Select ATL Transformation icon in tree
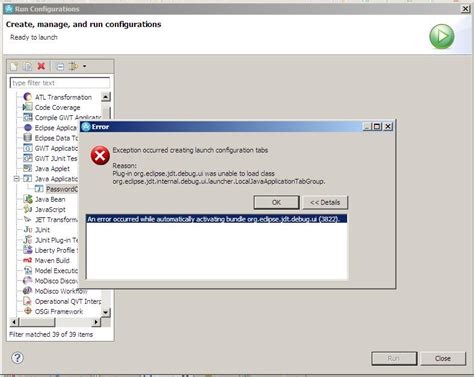The width and height of the screenshot is (474, 377). tap(28, 97)
